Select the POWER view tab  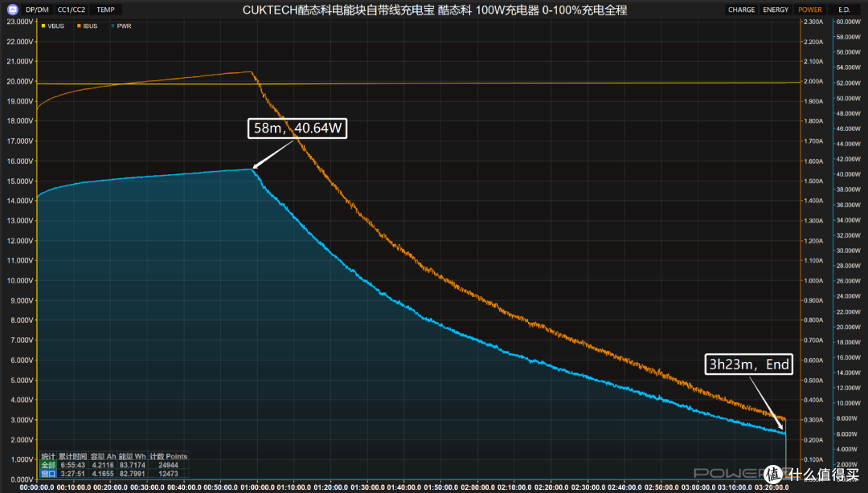(810, 10)
